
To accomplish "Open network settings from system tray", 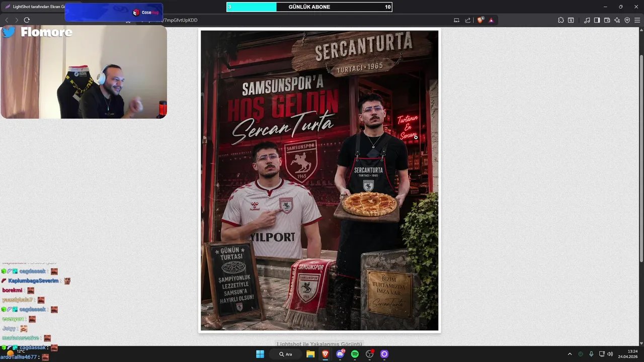I will click(602, 354).
